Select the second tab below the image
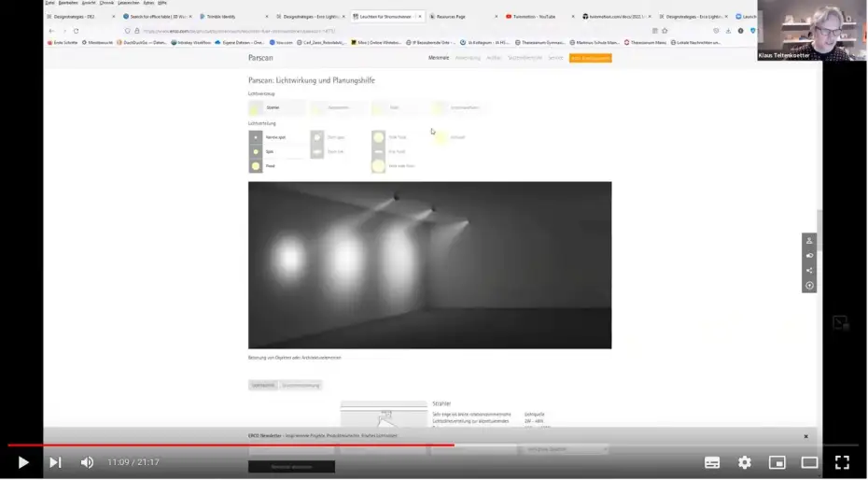Viewport: 868px width, 480px height. 301,385
